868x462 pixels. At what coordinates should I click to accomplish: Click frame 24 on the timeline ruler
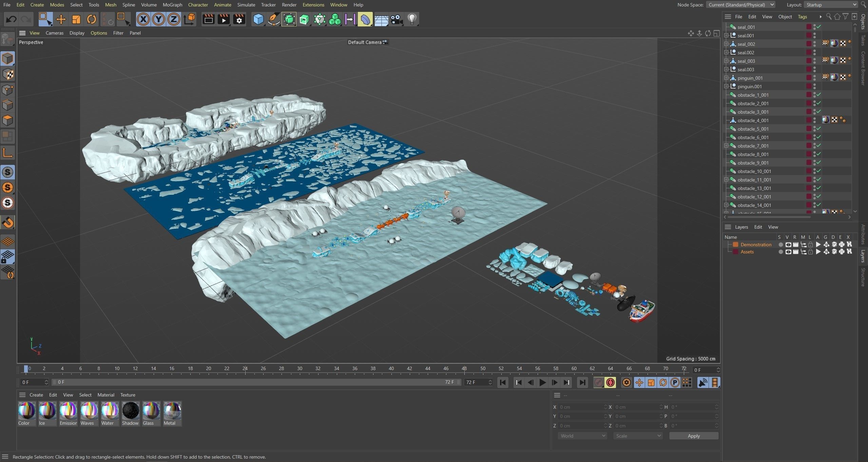point(245,369)
